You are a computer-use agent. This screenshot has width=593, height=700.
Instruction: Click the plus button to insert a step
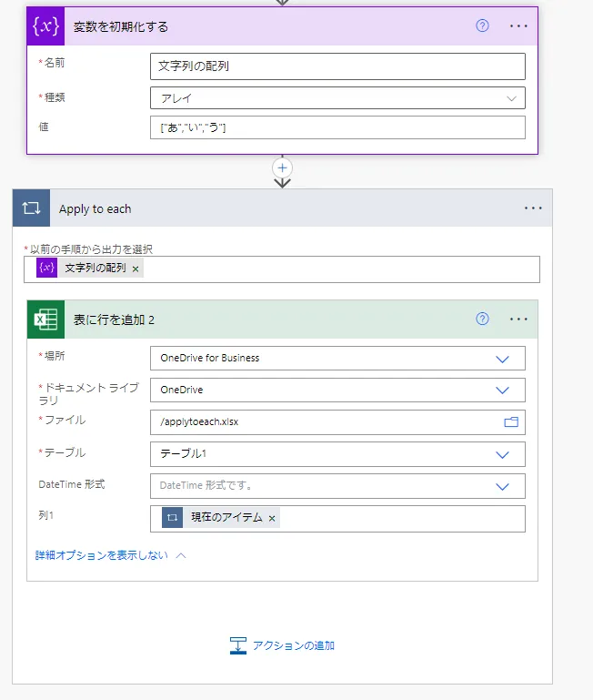pyautogui.click(x=282, y=167)
